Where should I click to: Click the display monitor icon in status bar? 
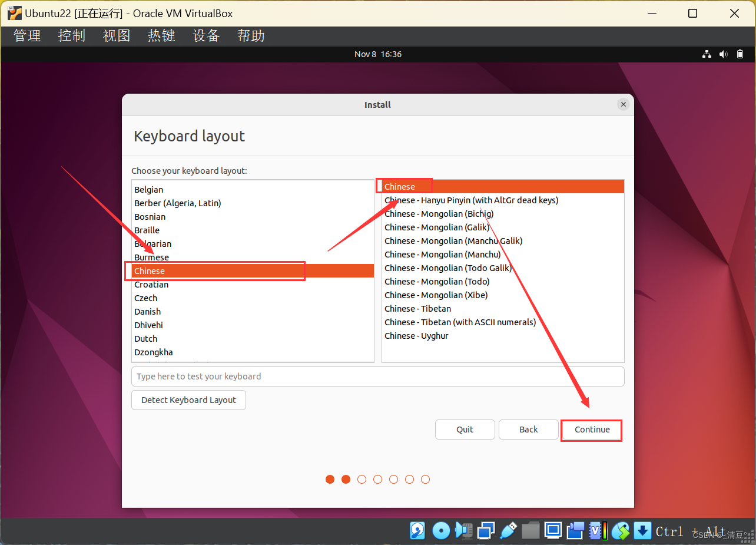coord(553,531)
